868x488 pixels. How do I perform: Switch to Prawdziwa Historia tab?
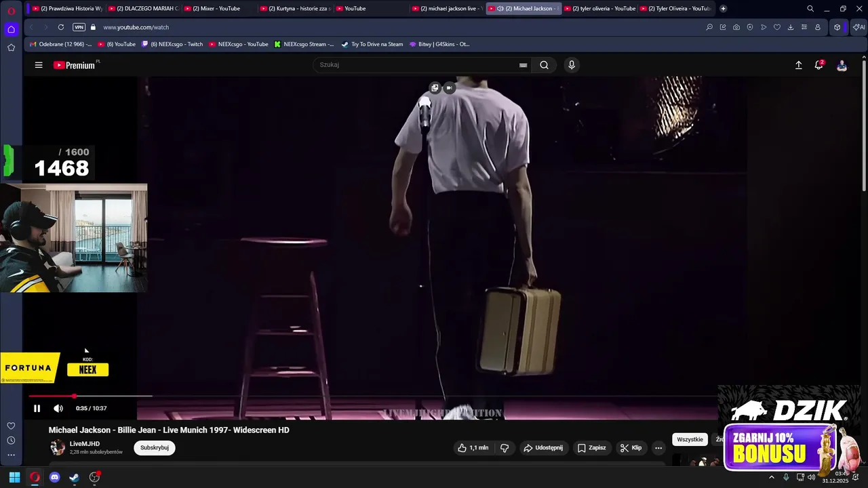click(67, 9)
